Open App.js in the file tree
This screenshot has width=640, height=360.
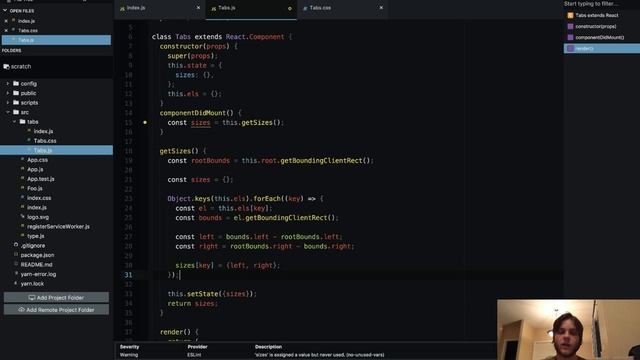point(35,169)
